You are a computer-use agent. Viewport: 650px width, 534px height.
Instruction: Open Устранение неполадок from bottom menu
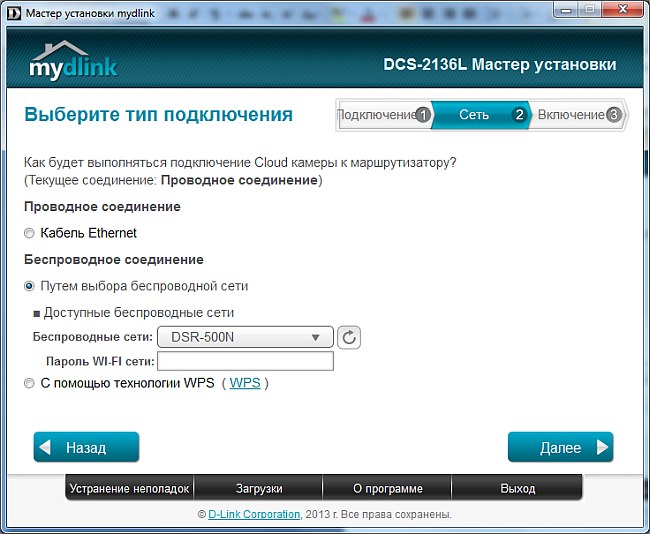129,489
